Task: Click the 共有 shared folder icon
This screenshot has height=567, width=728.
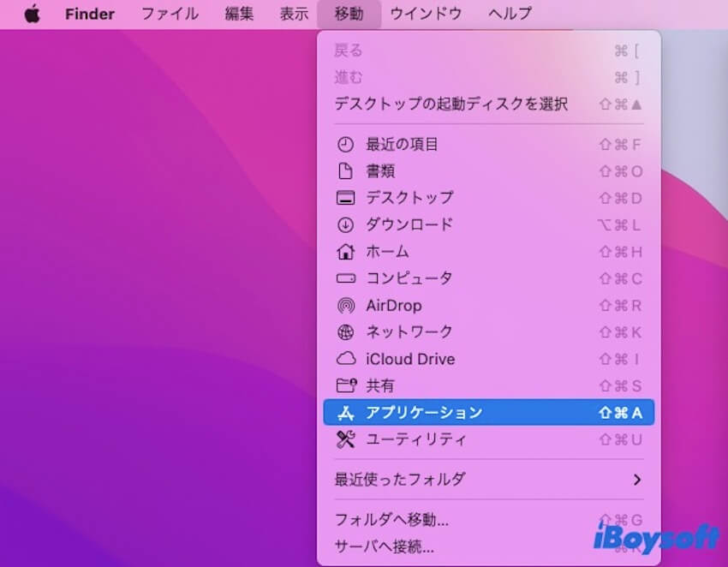Action: click(x=346, y=385)
